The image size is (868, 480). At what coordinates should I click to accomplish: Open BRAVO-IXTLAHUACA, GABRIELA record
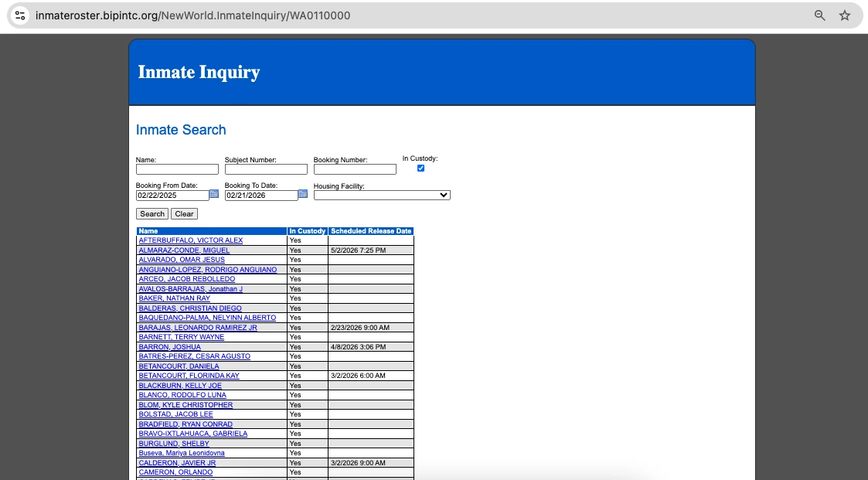coord(192,434)
